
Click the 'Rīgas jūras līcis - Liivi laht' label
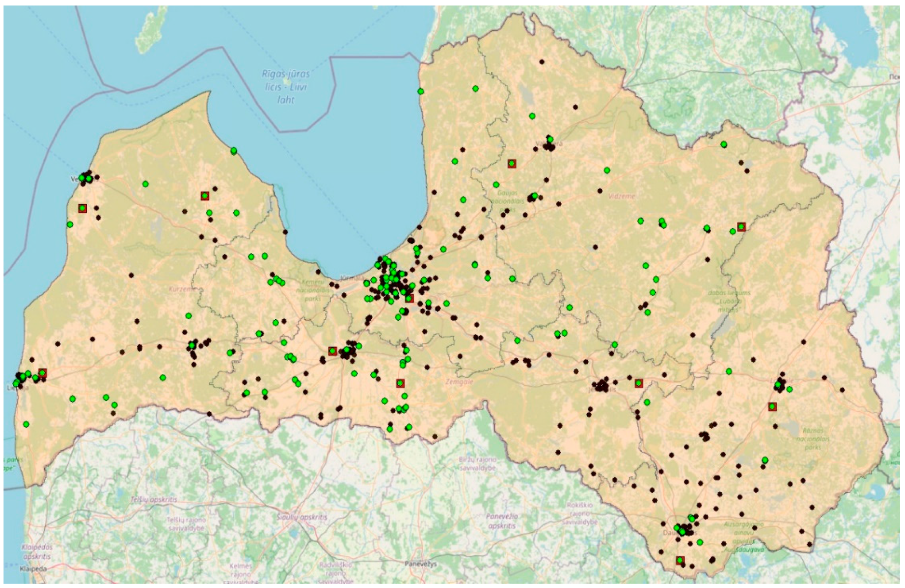click(286, 87)
